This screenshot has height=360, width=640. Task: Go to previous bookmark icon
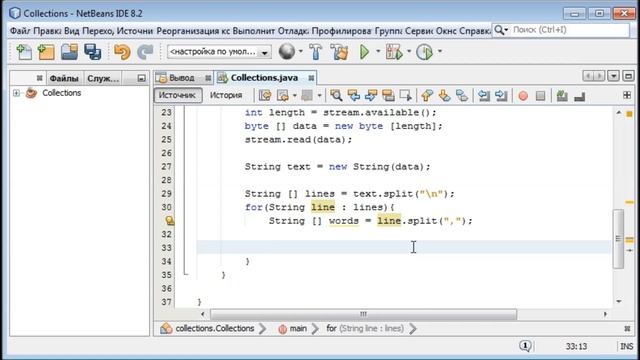tap(427, 96)
